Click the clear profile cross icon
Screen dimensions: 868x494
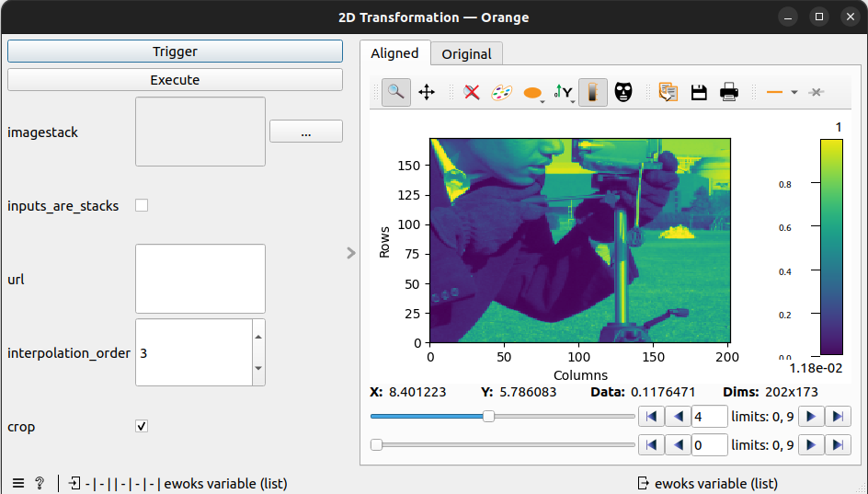816,92
